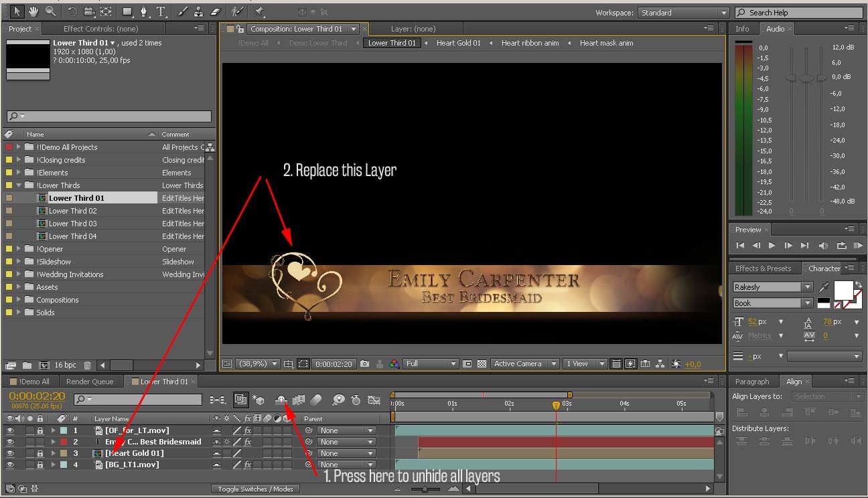Select the Eraser tool

click(x=215, y=11)
